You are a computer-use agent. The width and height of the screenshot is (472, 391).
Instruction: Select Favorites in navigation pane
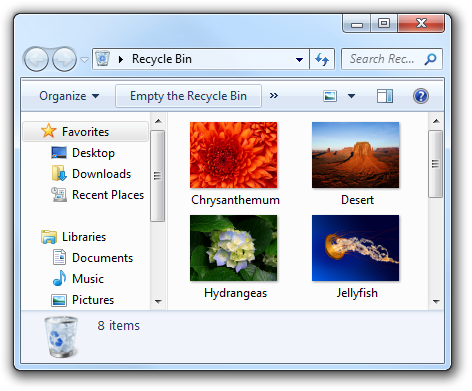(86, 132)
